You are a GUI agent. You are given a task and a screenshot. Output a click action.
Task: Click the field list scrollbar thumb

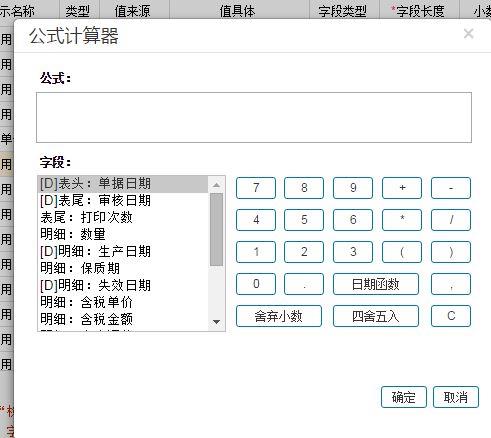pyautogui.click(x=216, y=229)
